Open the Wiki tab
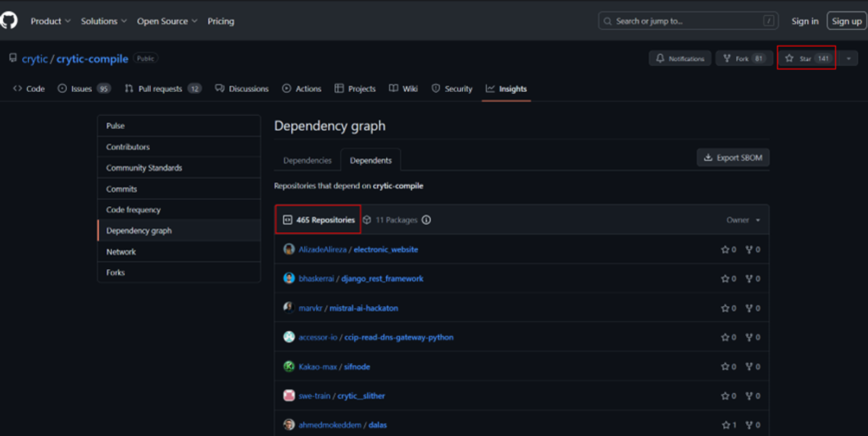This screenshot has width=868, height=436. tap(404, 89)
